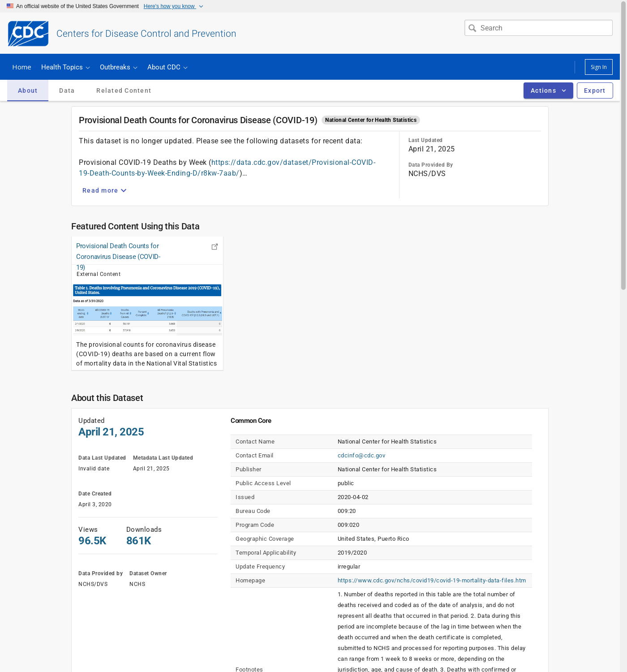Click the dataset preview table thumbnail

click(x=147, y=309)
